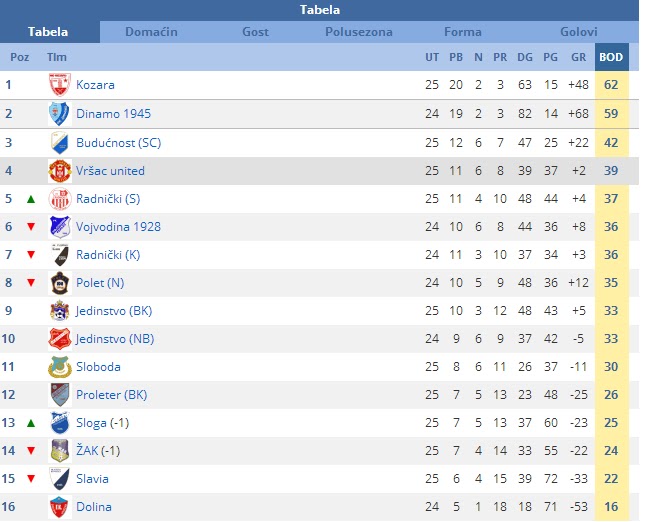This screenshot has width=649, height=522.
Task: Select the Polusezona tab
Action: pyautogui.click(x=359, y=32)
